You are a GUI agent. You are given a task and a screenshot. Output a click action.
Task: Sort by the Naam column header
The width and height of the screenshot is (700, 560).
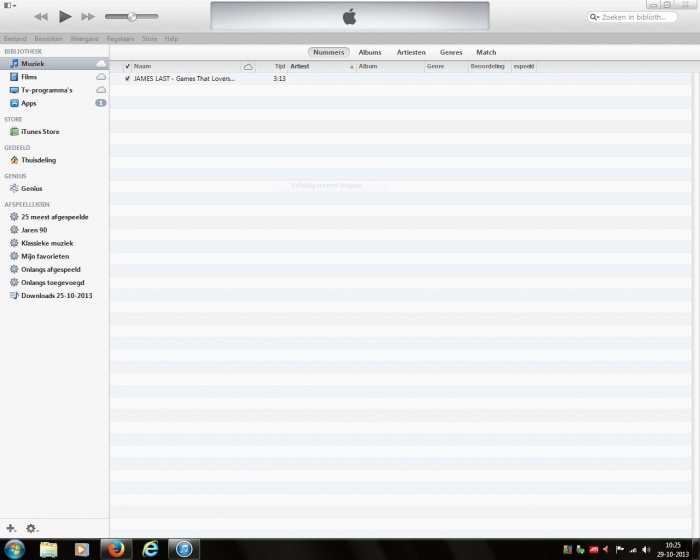click(186, 67)
